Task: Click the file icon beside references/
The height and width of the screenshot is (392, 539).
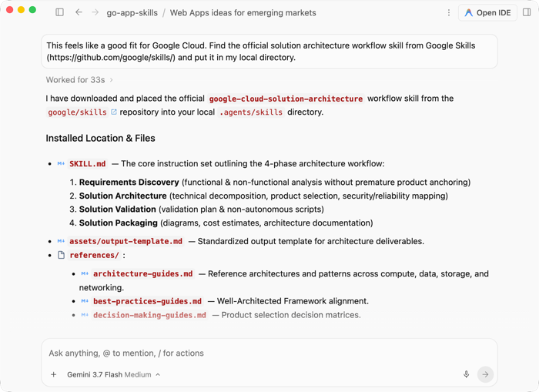Action: 61,255
